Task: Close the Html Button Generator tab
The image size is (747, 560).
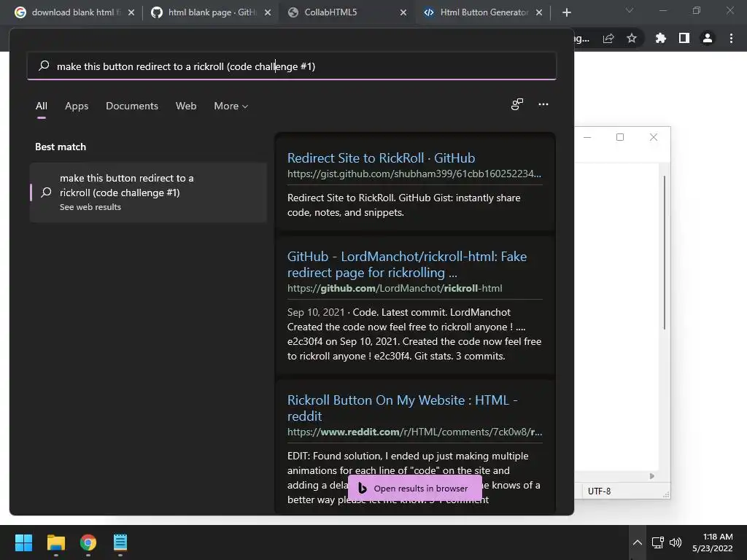Action: tap(539, 12)
